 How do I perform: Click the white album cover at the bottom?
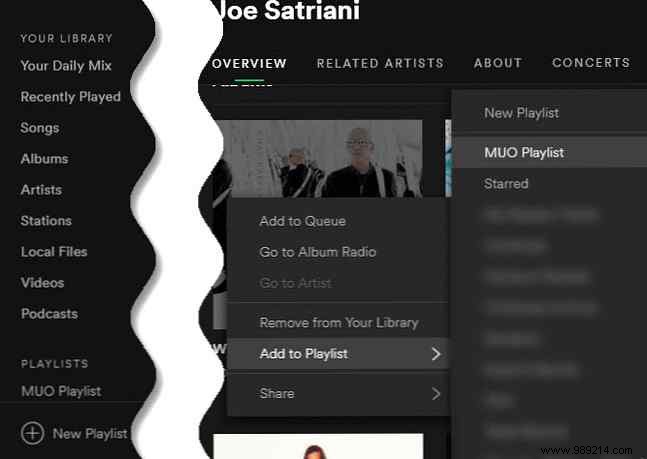click(318, 446)
